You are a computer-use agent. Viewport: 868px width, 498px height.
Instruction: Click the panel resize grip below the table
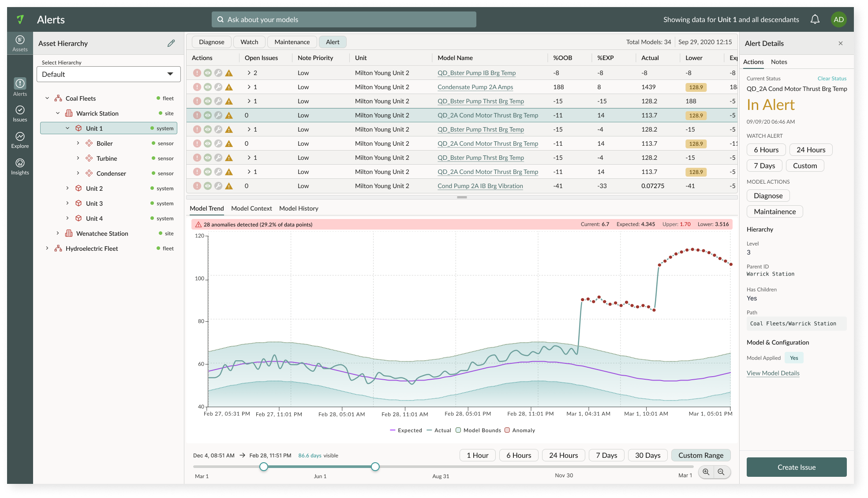[462, 197]
